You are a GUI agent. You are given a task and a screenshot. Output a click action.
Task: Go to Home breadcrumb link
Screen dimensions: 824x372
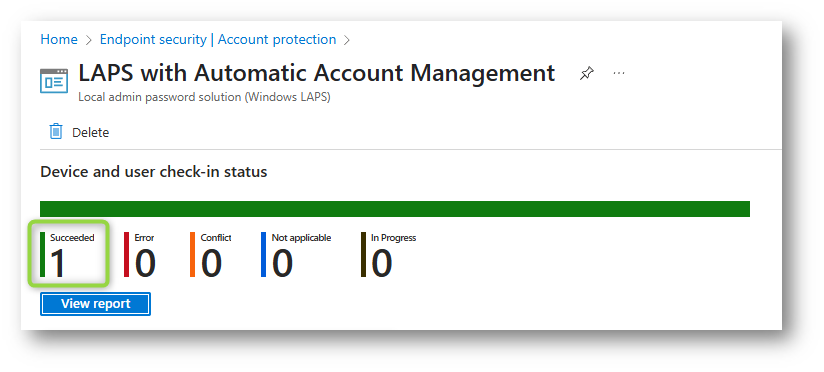[x=59, y=39]
